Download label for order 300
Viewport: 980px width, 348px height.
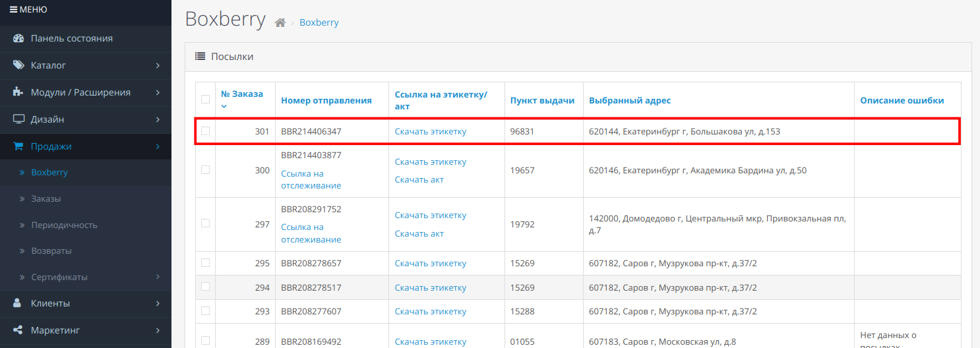pos(431,161)
